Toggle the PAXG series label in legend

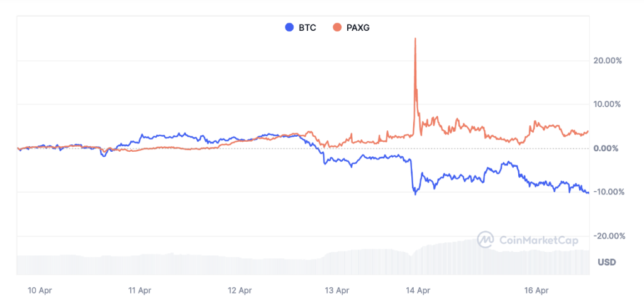(357, 27)
